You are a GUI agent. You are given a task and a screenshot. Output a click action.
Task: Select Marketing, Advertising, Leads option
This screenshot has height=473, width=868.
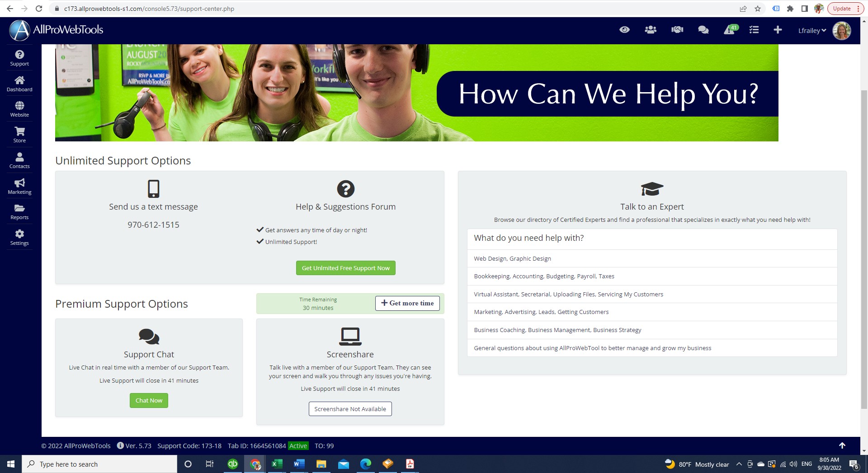pyautogui.click(x=652, y=312)
